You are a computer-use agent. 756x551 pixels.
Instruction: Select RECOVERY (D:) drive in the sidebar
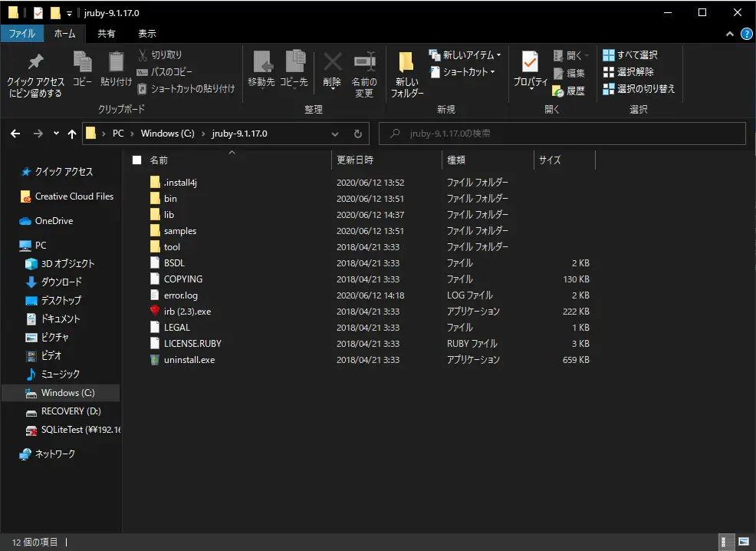click(63, 411)
